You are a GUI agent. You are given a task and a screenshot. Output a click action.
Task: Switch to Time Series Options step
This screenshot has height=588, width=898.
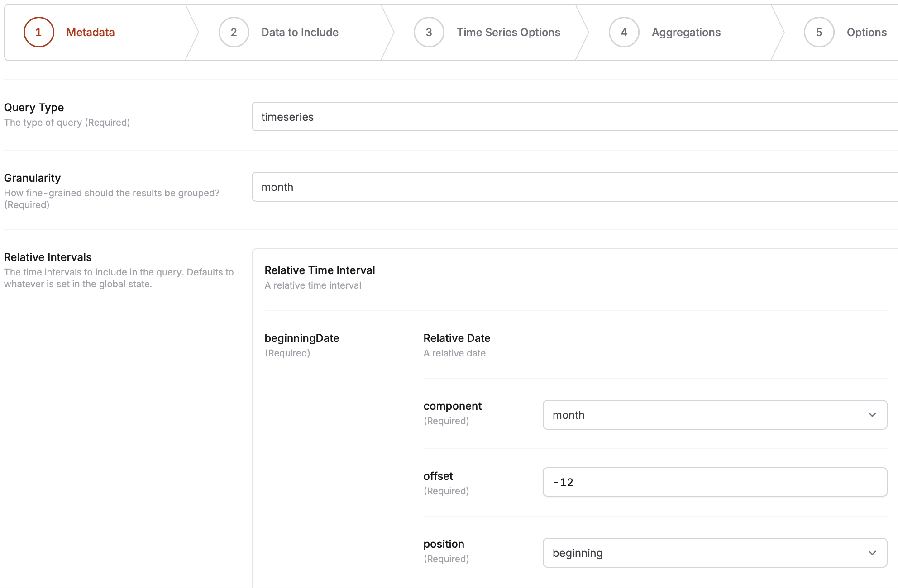click(x=508, y=32)
